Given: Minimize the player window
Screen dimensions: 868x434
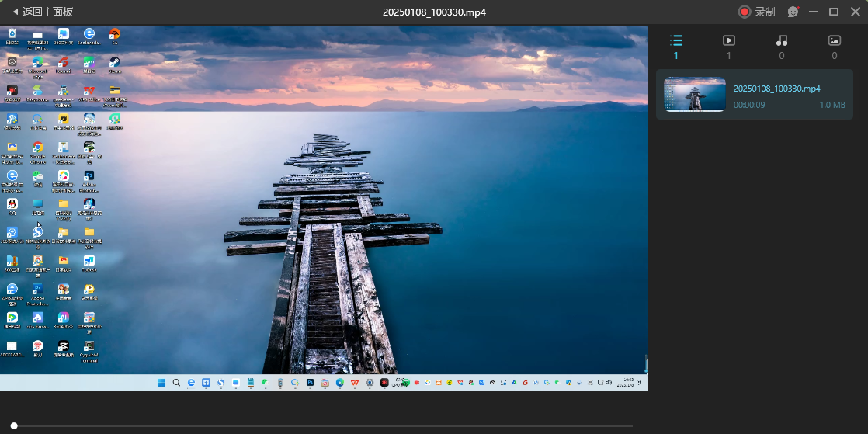Looking at the screenshot, I should [x=814, y=12].
